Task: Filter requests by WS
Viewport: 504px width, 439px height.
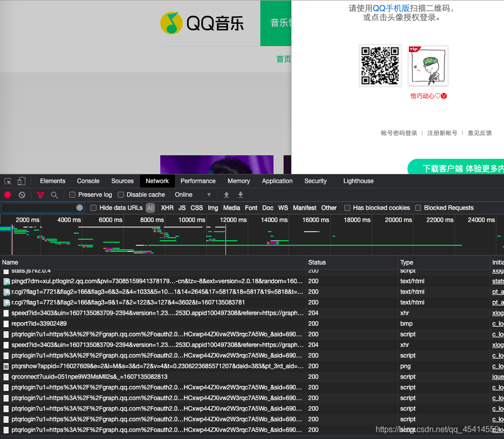Action: [x=283, y=208]
